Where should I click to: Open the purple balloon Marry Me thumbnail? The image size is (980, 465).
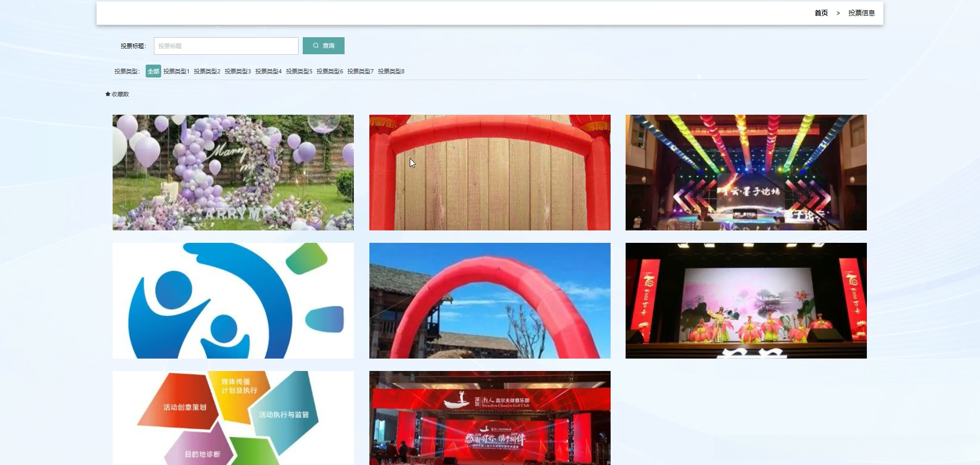[x=233, y=173]
